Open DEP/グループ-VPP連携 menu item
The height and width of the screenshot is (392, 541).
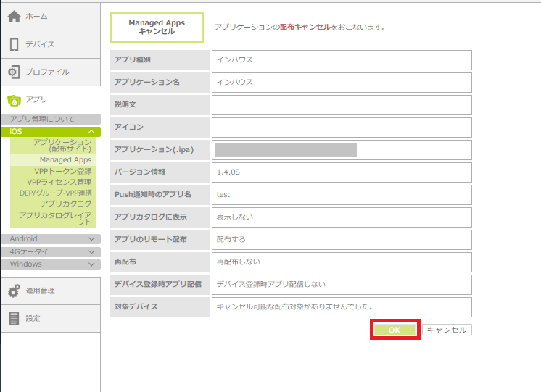pos(56,193)
